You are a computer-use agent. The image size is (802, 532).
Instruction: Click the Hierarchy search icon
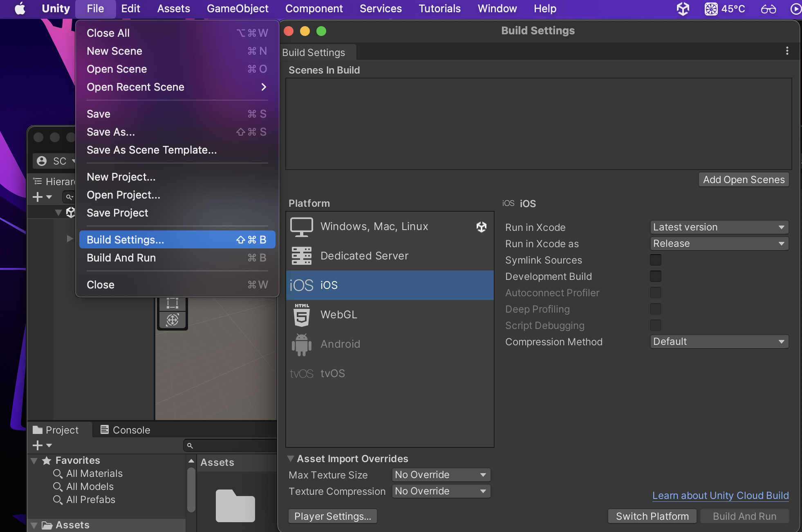point(69,197)
